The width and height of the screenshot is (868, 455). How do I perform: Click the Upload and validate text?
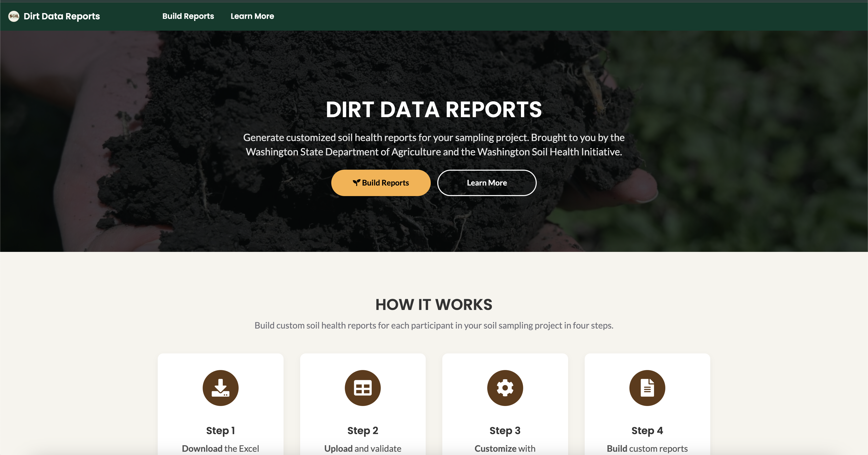pyautogui.click(x=363, y=448)
